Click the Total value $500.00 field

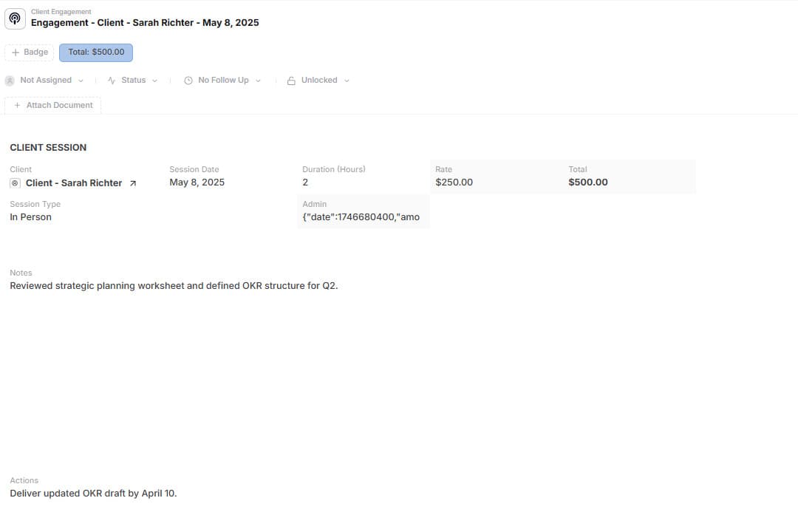pos(588,183)
